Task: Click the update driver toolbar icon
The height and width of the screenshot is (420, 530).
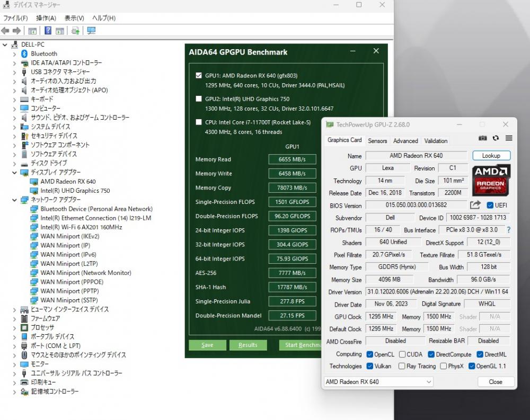Action: pyautogui.click(x=75, y=31)
